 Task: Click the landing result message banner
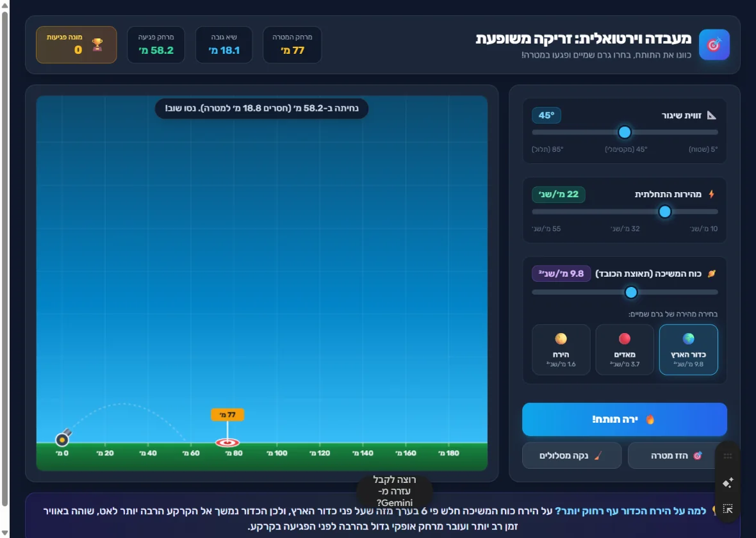[x=262, y=108]
